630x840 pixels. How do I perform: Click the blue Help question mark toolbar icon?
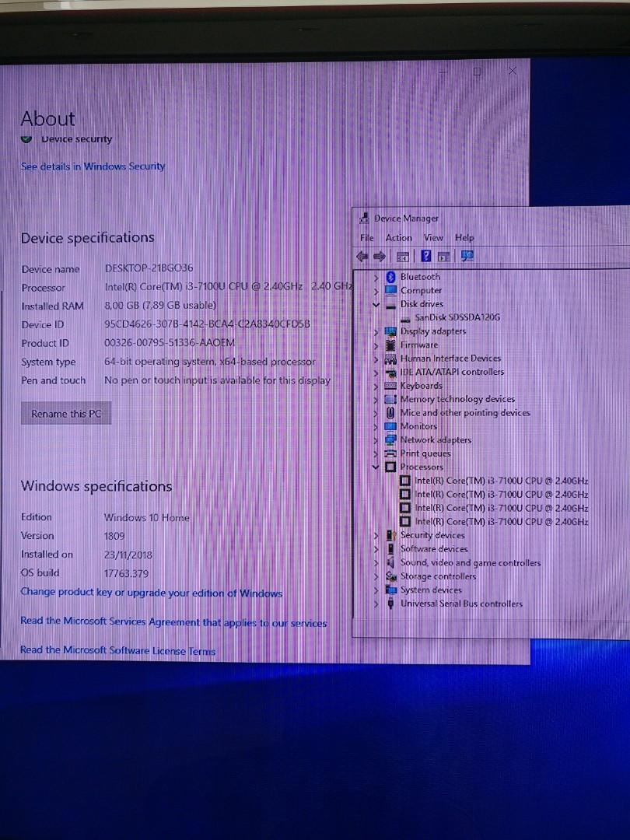click(x=426, y=256)
